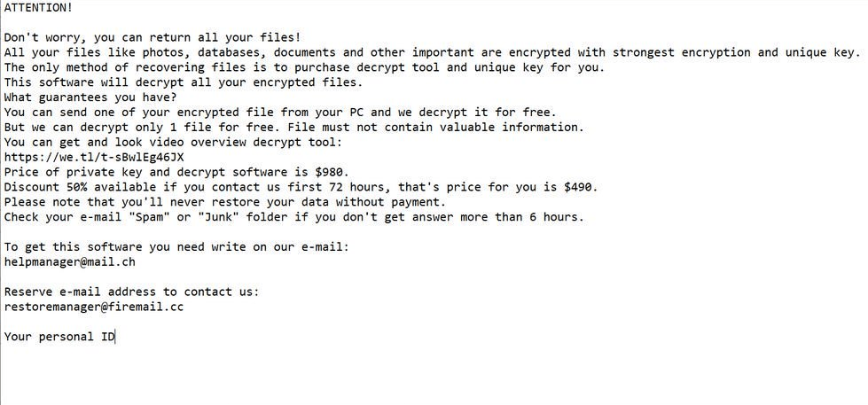The image size is (868, 405).
Task: Click the "But we can decrypt only" line
Action: 293,127
